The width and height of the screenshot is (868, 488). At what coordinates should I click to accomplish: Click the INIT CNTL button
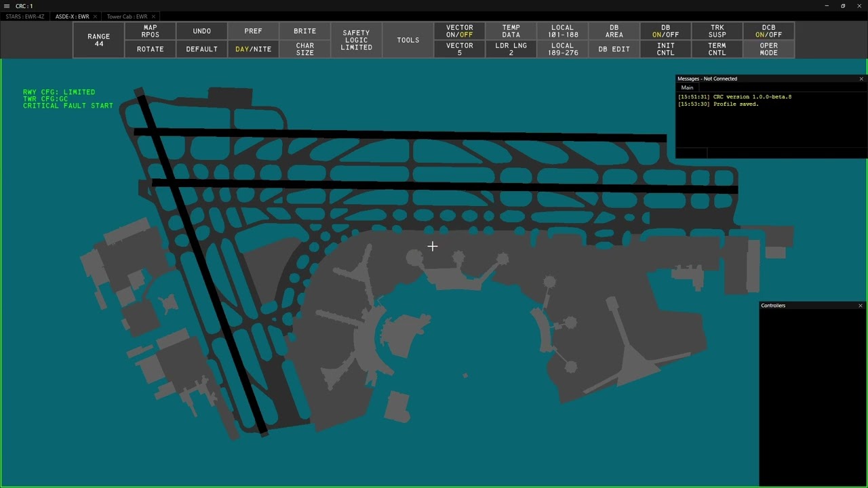[665, 49]
